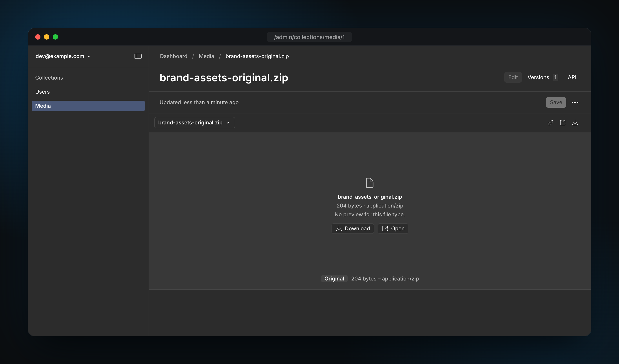Go to Dashboard breadcrumb link
The height and width of the screenshot is (364, 619).
173,56
